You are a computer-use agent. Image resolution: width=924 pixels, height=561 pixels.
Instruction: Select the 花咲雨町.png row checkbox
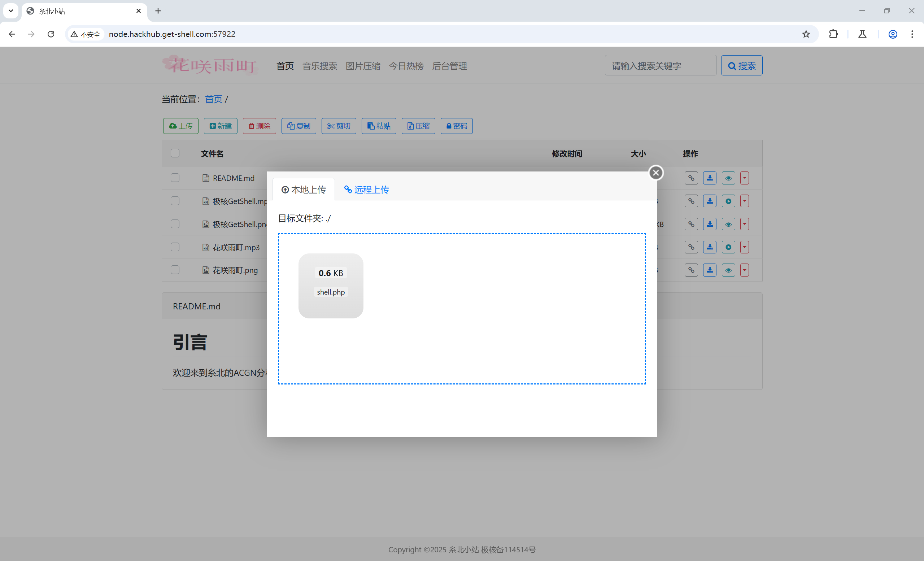[x=175, y=270]
